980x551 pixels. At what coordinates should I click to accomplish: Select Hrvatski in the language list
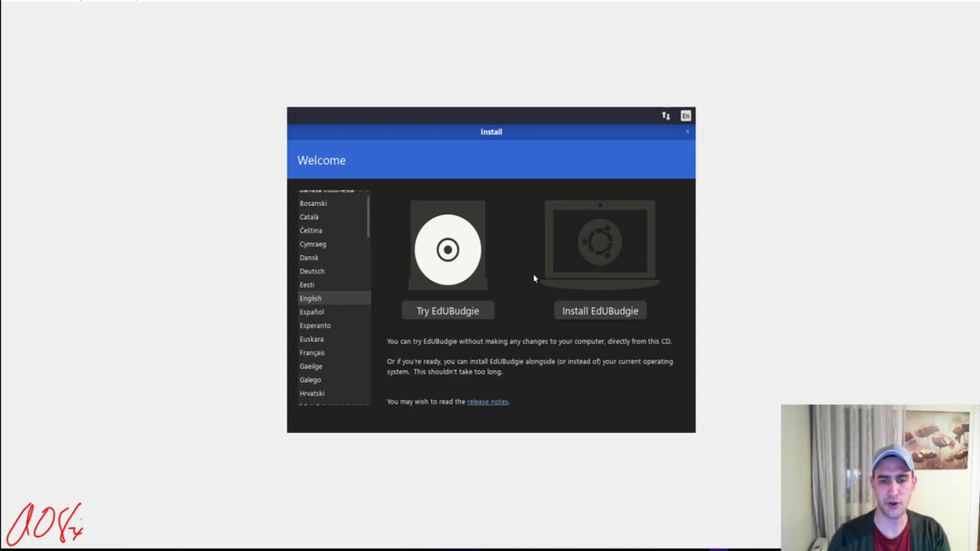click(333, 393)
